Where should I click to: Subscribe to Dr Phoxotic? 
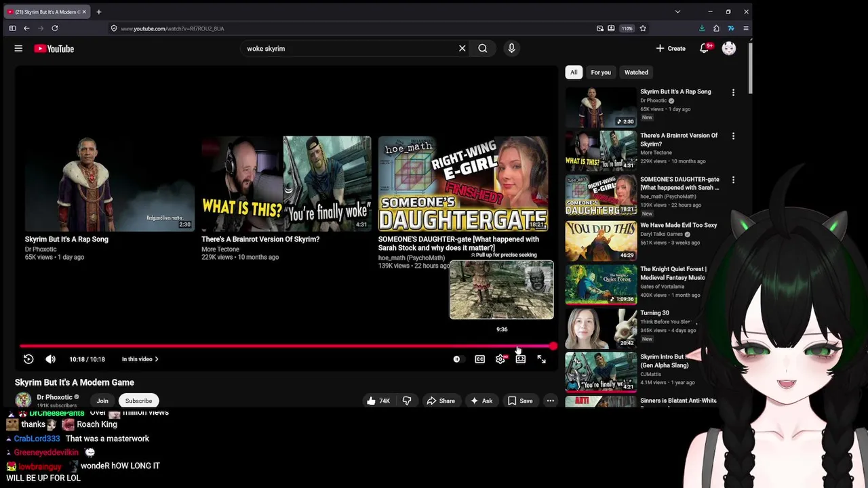(x=138, y=401)
